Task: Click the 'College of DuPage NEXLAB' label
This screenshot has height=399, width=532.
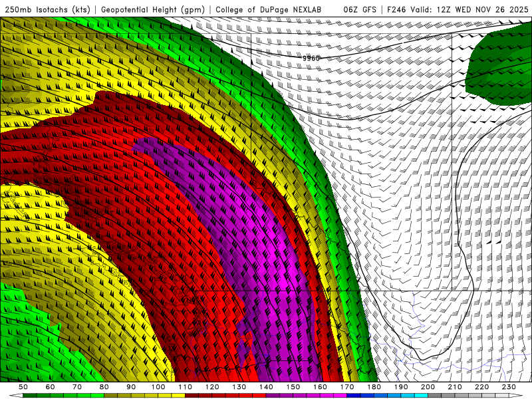Action: (x=269, y=9)
